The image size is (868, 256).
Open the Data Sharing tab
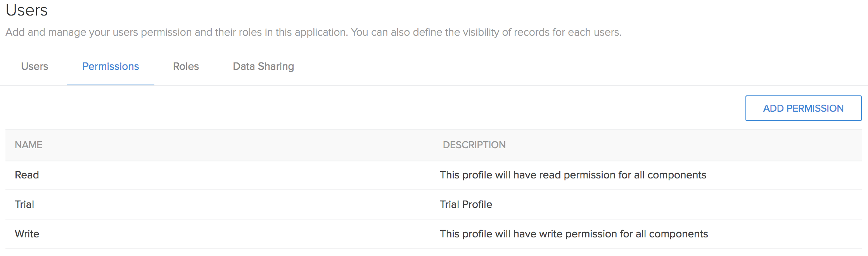(263, 66)
